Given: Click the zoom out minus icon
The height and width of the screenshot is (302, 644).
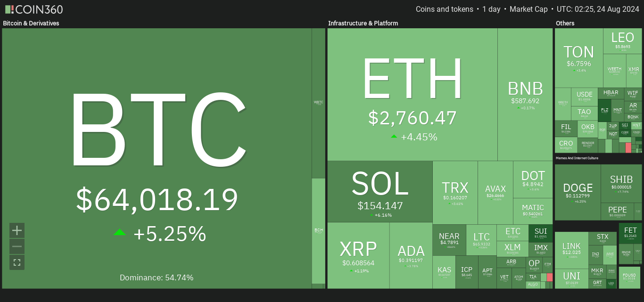Looking at the screenshot, I should (x=17, y=246).
